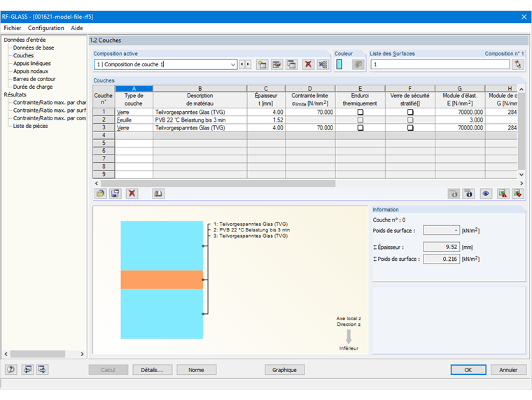Select row header 4 in the table
This screenshot has height=400, width=532.
click(104, 135)
